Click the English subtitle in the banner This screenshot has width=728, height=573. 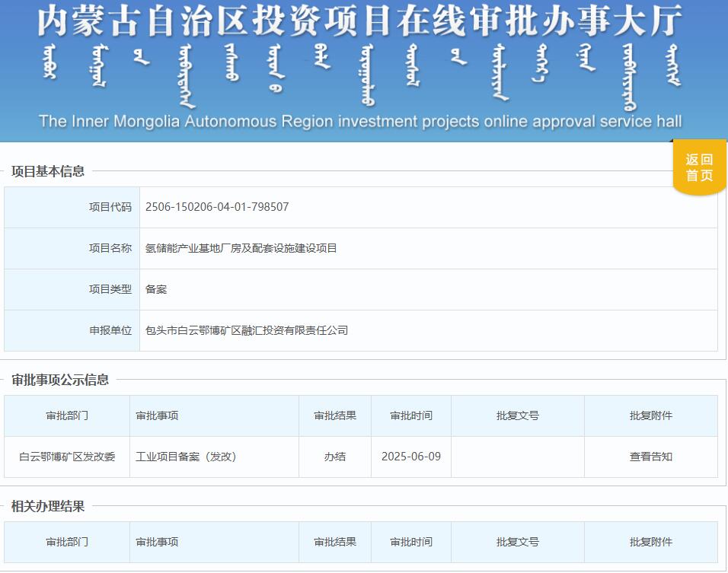pyautogui.click(x=363, y=119)
